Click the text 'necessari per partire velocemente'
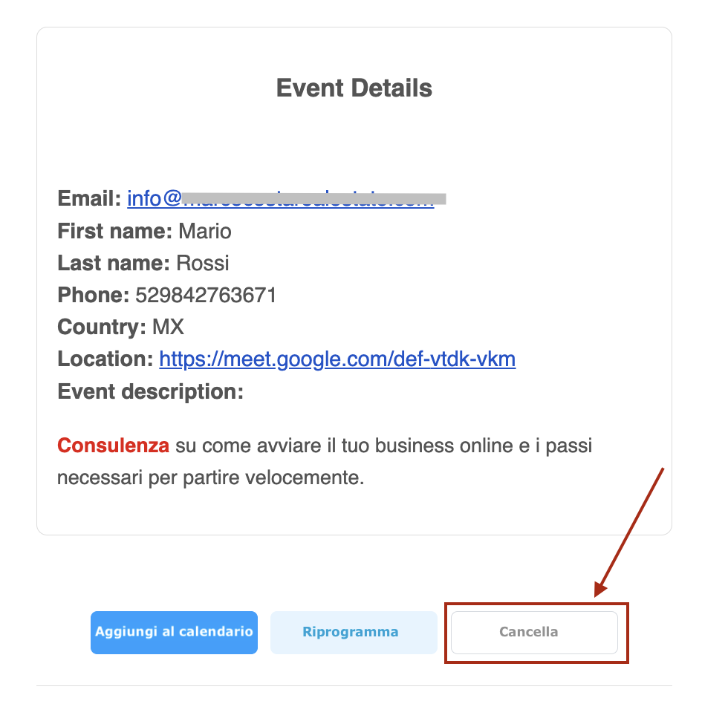Viewport: 728px width, 701px height. click(210, 477)
